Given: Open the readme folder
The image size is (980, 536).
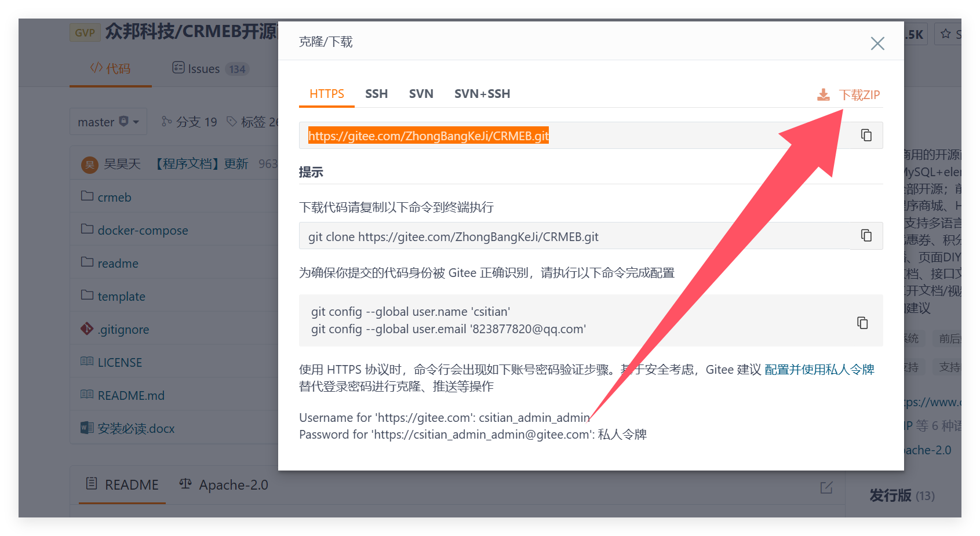Looking at the screenshot, I should (x=118, y=264).
